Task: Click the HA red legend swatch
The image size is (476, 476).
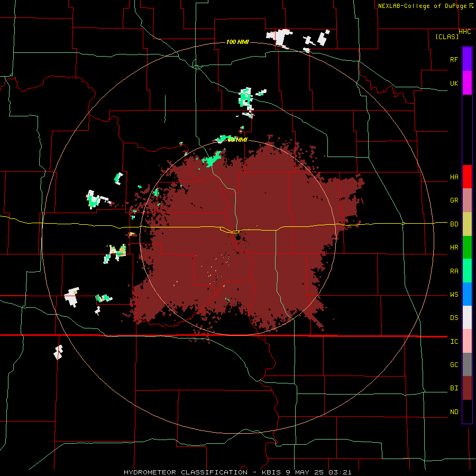Action: 467,177
